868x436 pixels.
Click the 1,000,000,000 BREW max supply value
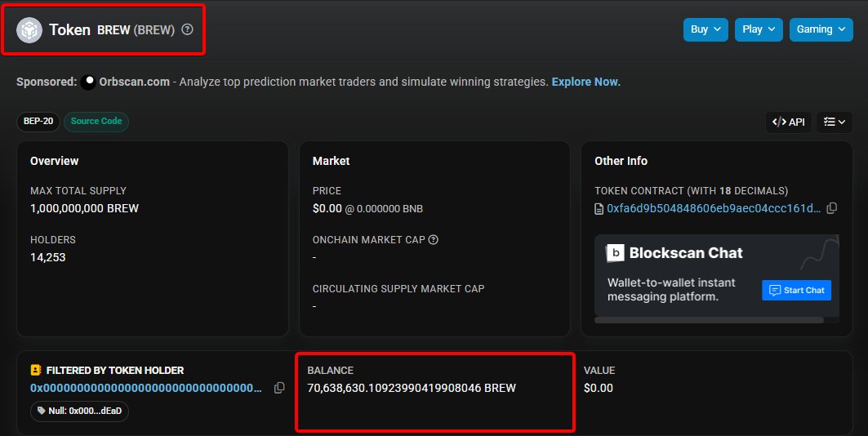(x=85, y=208)
